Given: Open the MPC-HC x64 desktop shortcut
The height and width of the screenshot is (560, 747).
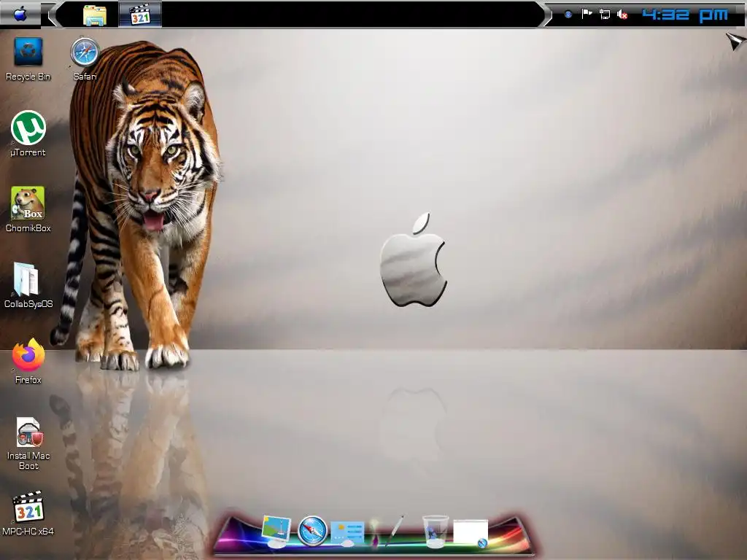Looking at the screenshot, I should (x=28, y=507).
